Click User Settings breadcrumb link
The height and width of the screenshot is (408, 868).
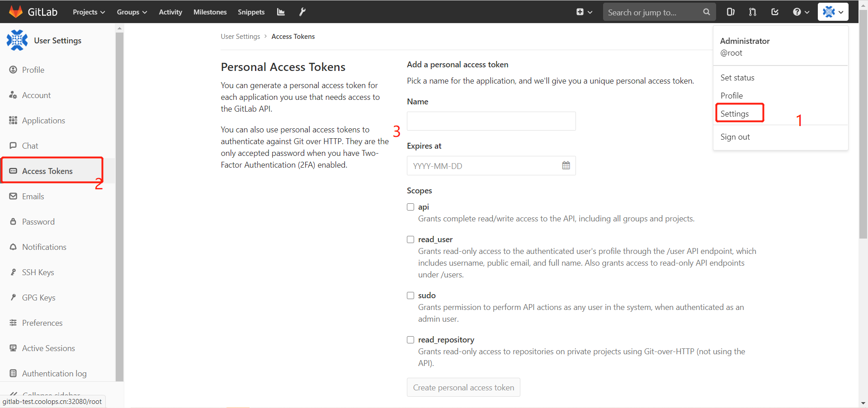[241, 37]
